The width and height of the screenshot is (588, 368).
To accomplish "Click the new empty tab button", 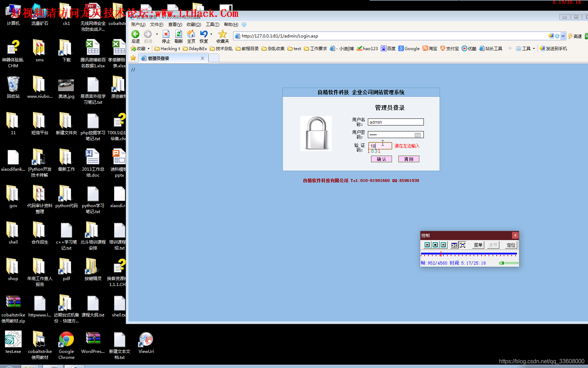I will click(214, 58).
